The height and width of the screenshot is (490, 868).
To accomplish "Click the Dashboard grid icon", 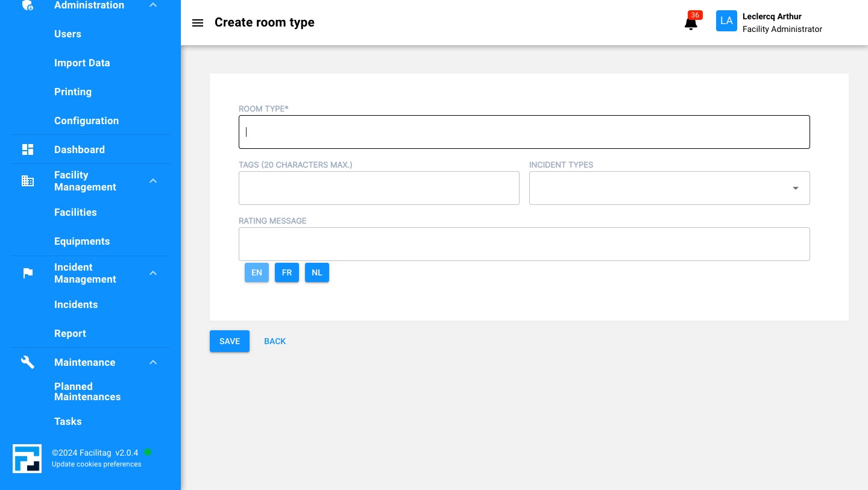I will coord(28,149).
